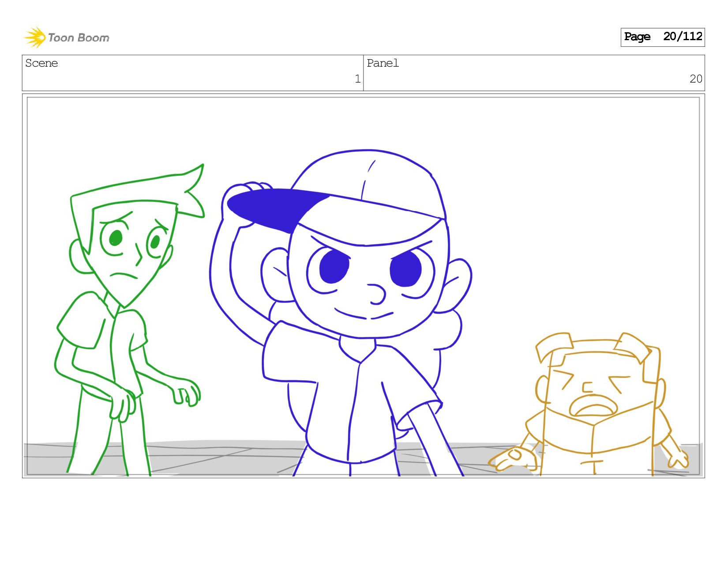Click the blue capped character drawing
This screenshot has width=728, height=563.
click(x=341, y=313)
